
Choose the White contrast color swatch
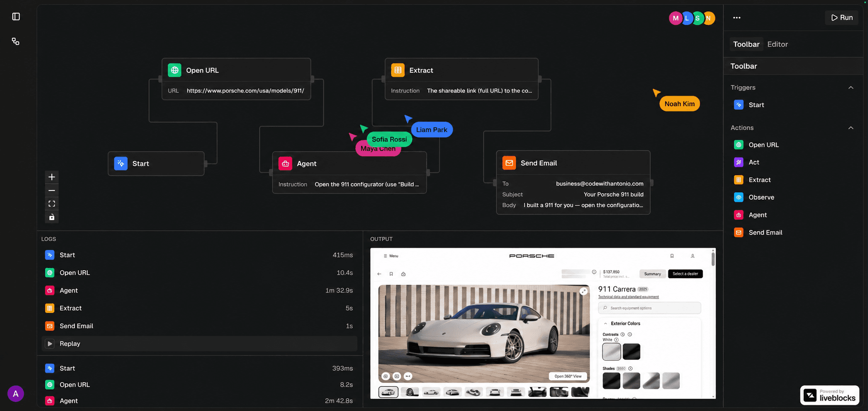click(612, 352)
